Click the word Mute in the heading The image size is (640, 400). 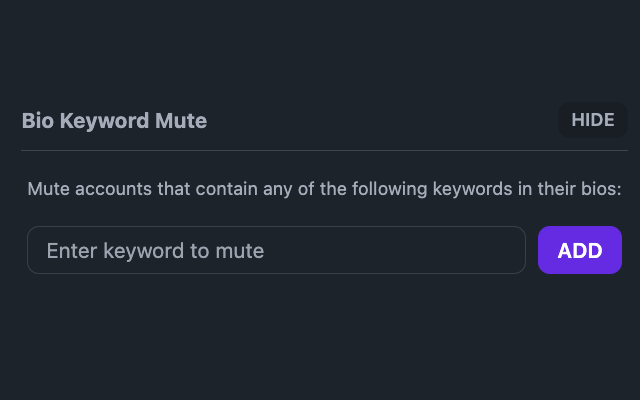pos(181,121)
